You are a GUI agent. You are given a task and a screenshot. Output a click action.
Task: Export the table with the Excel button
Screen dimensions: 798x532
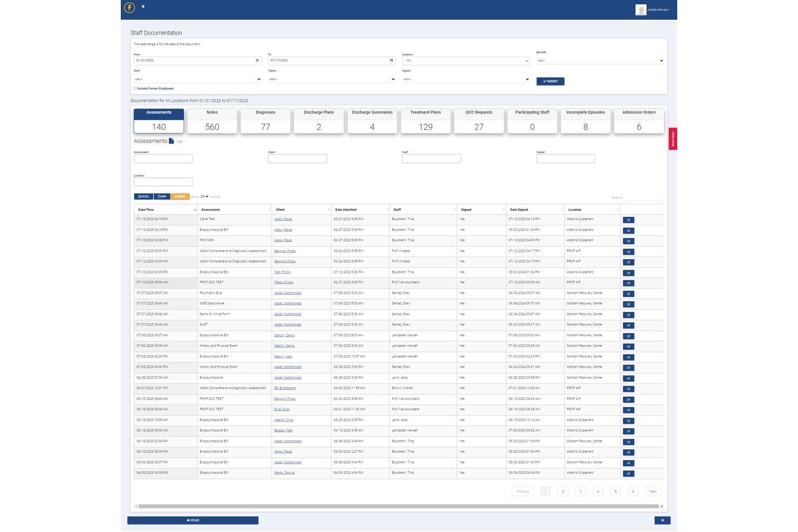143,197
